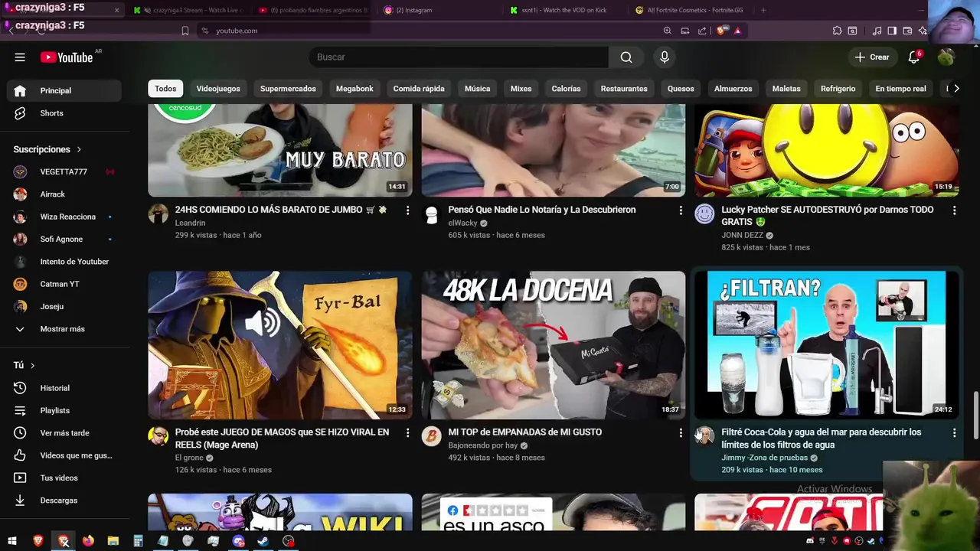
Task: Select the Megabonk filter chip
Action: (x=354, y=89)
